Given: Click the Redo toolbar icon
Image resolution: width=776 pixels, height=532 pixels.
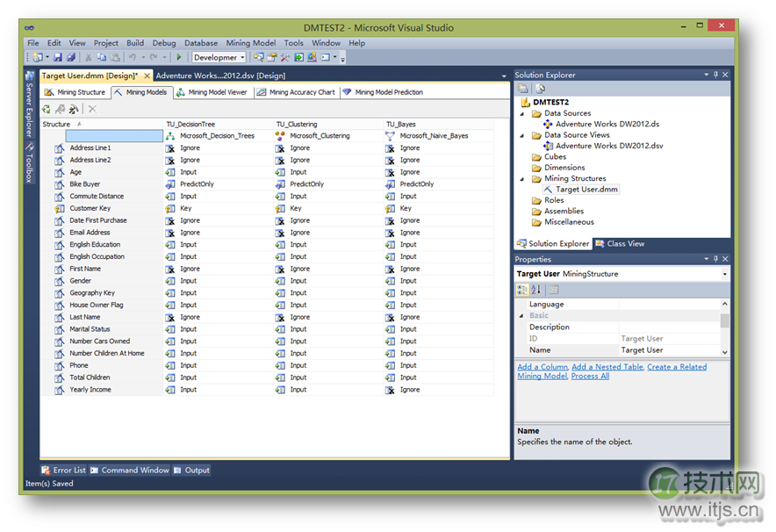Looking at the screenshot, I should pos(154,57).
